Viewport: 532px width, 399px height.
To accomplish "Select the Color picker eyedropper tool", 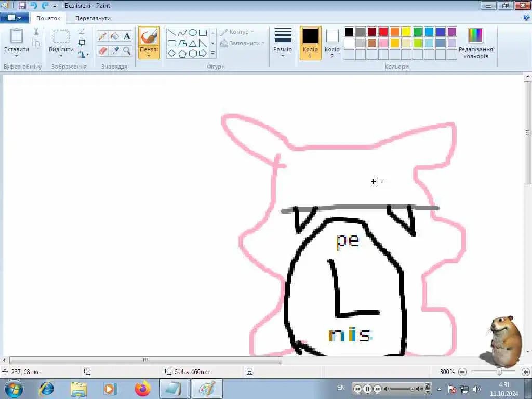I will click(115, 51).
